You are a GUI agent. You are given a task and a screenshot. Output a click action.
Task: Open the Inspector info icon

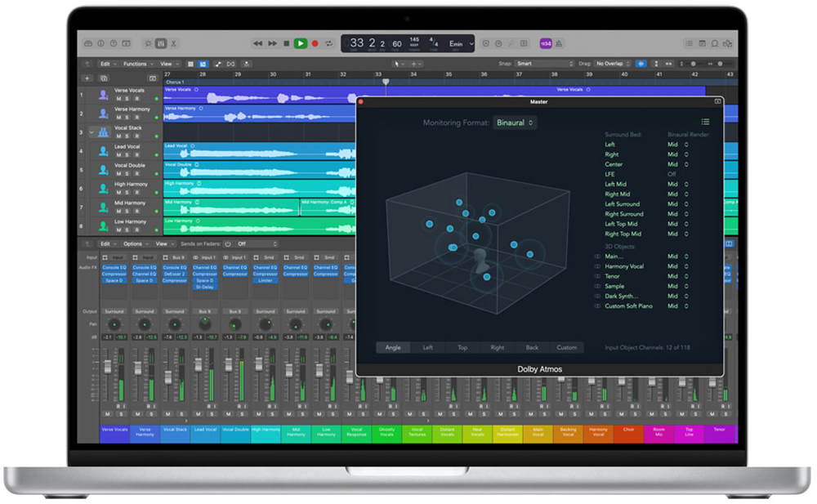[100, 44]
